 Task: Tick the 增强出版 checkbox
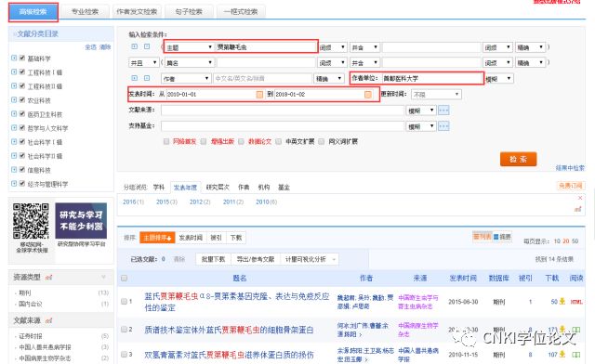pyautogui.click(x=204, y=141)
